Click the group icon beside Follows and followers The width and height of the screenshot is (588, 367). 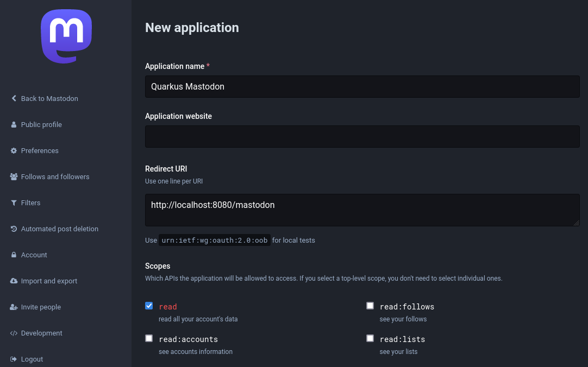pyautogui.click(x=14, y=177)
